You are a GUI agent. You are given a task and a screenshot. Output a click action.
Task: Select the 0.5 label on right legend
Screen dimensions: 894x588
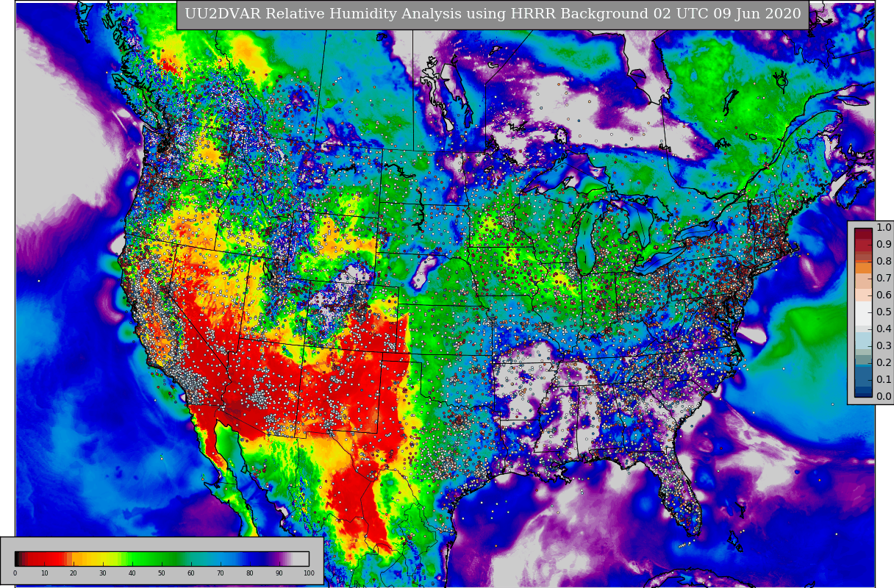pyautogui.click(x=883, y=312)
